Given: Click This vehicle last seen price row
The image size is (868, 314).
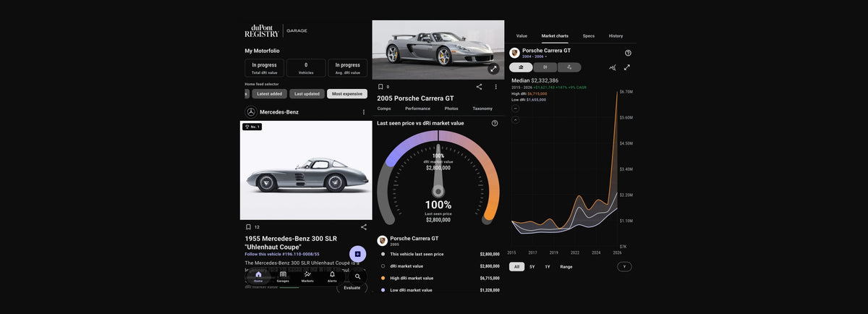Looking at the screenshot, I should pos(438,254).
